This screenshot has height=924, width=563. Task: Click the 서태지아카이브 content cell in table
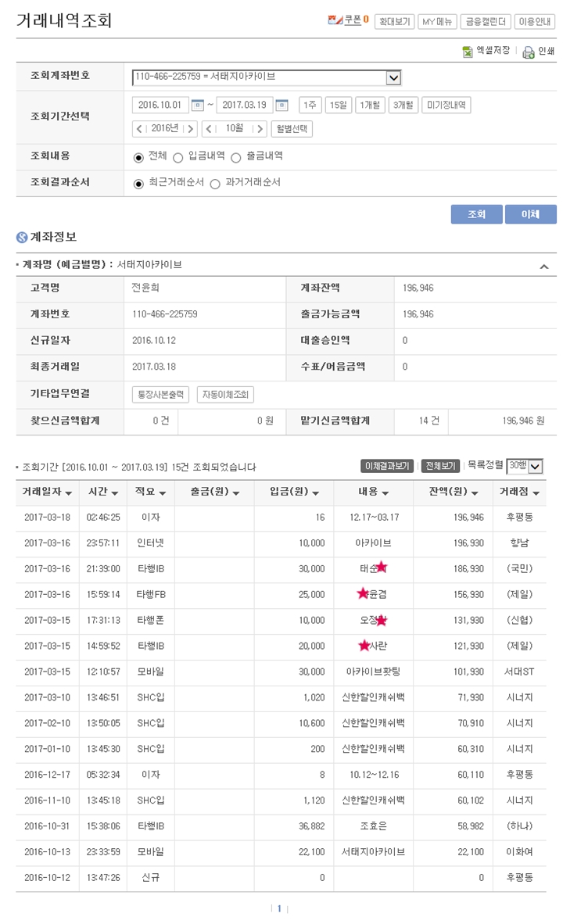[373, 852]
